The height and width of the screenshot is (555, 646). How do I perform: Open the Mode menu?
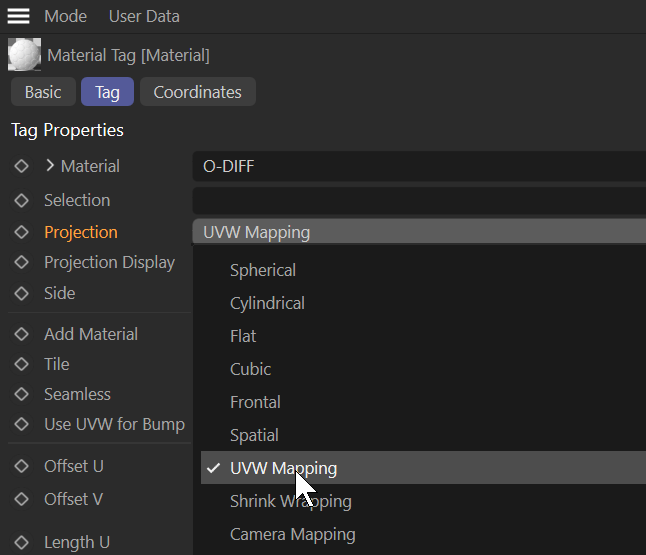pos(65,16)
